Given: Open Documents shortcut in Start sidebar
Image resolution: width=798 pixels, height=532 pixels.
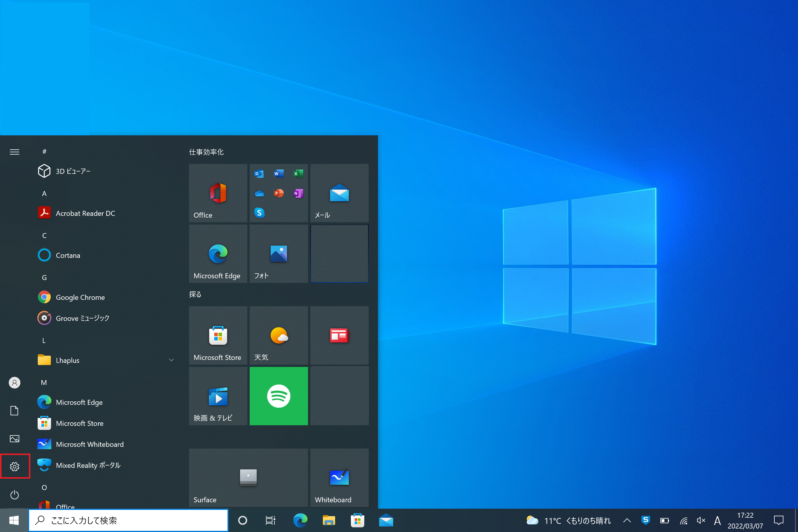Looking at the screenshot, I should tap(15, 411).
